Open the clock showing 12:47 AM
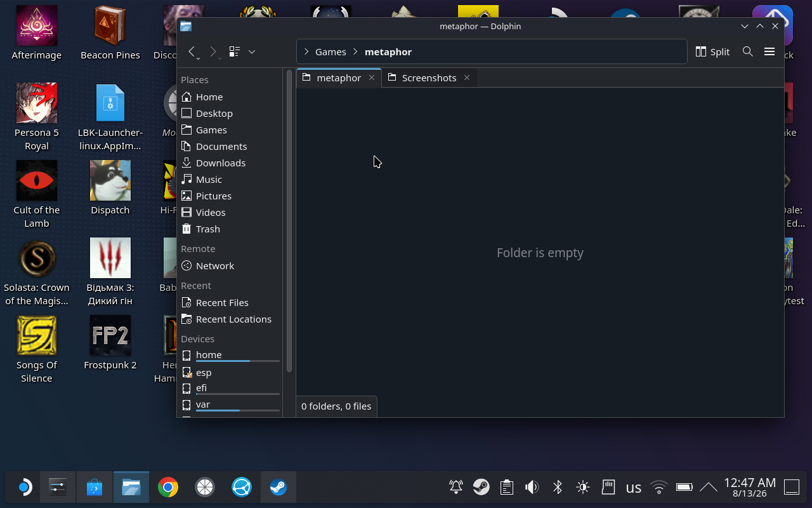The height and width of the screenshot is (508, 812). pos(750,488)
